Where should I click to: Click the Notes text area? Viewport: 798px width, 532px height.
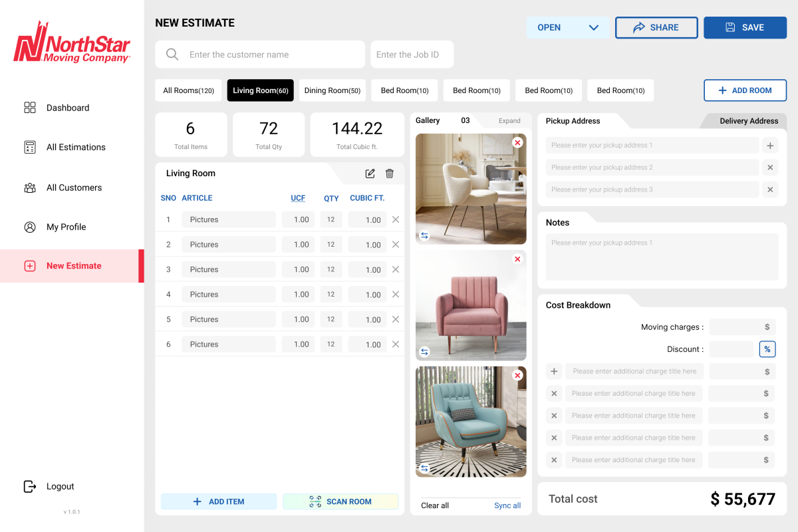pyautogui.click(x=662, y=257)
